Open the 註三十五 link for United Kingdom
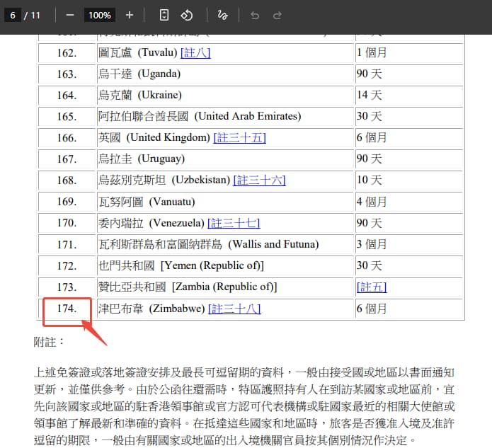This screenshot has width=492, height=448. pyautogui.click(x=239, y=137)
